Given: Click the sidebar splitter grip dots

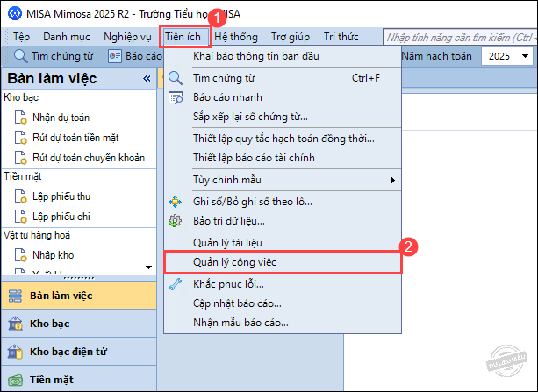Looking at the screenshot, I should click(x=79, y=278).
